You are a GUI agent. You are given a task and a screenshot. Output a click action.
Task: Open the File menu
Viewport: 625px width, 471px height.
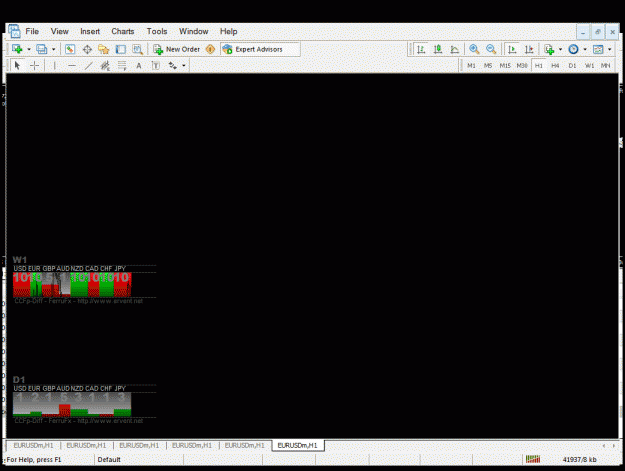pos(32,31)
